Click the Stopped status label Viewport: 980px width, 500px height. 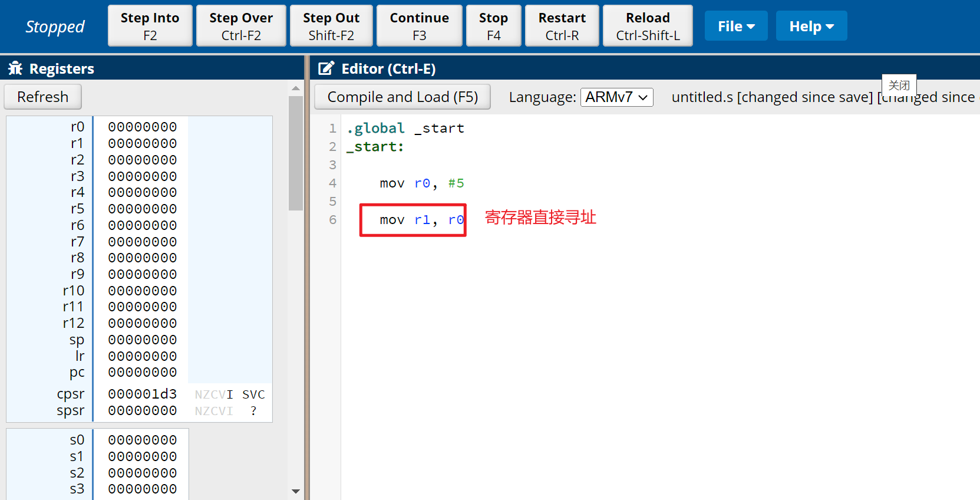click(x=55, y=27)
